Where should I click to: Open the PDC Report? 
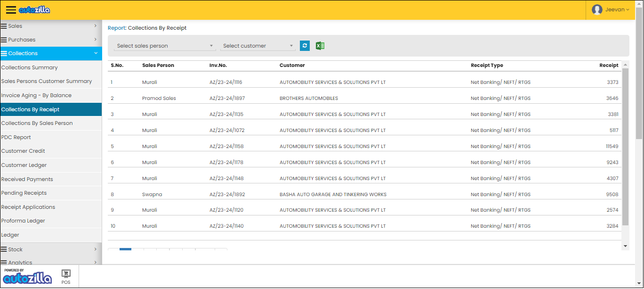pyautogui.click(x=51, y=137)
